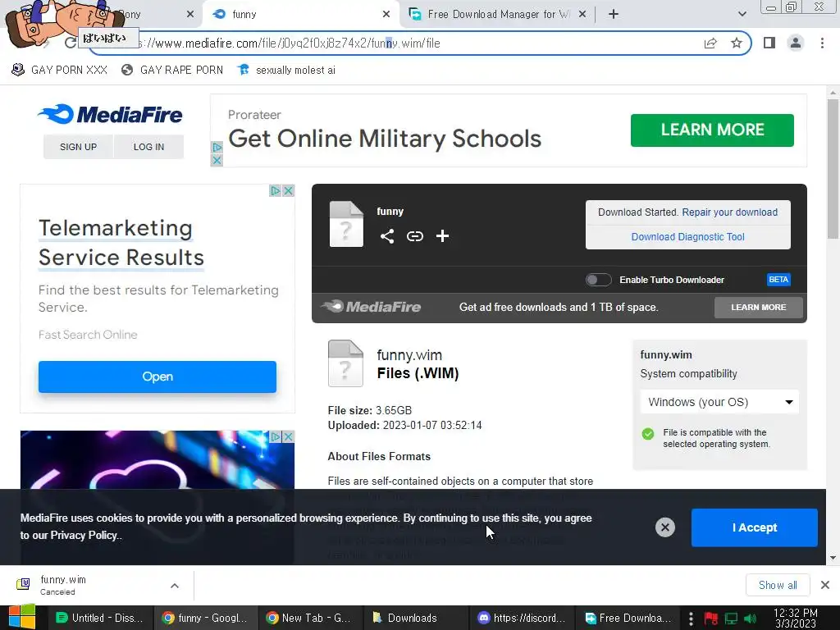Show hidden system tray icons
The width and height of the screenshot is (840, 630).
[691, 619]
